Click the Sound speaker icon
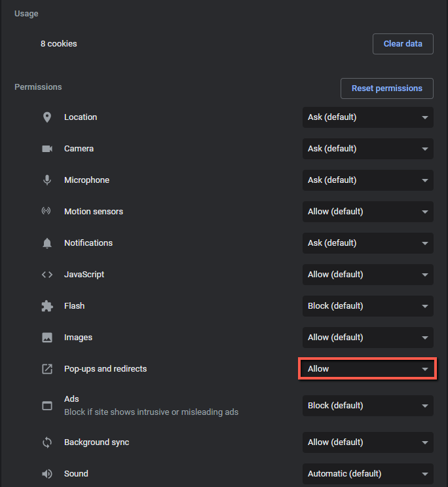 pos(47,474)
